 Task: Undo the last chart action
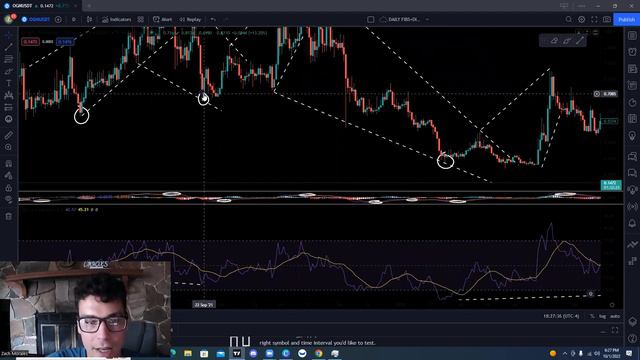coord(213,19)
